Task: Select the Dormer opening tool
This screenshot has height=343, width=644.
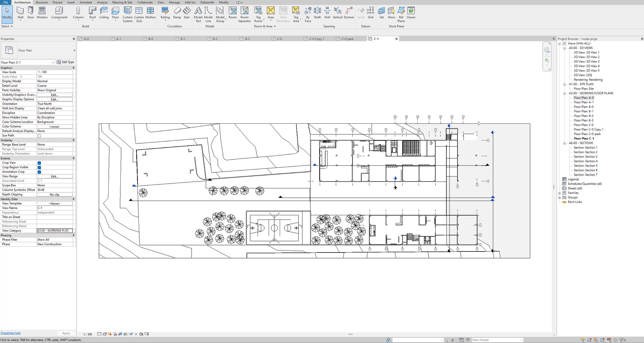Action: coord(349,13)
